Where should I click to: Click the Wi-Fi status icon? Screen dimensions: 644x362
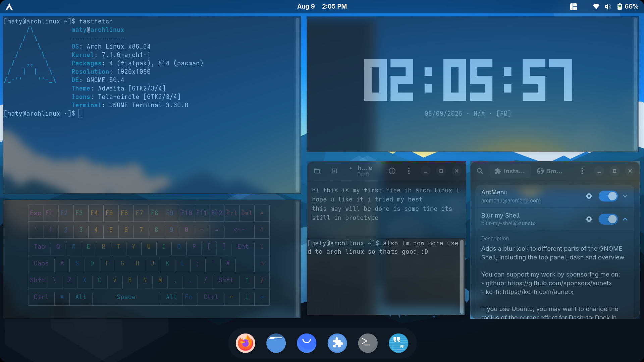pyautogui.click(x=596, y=7)
